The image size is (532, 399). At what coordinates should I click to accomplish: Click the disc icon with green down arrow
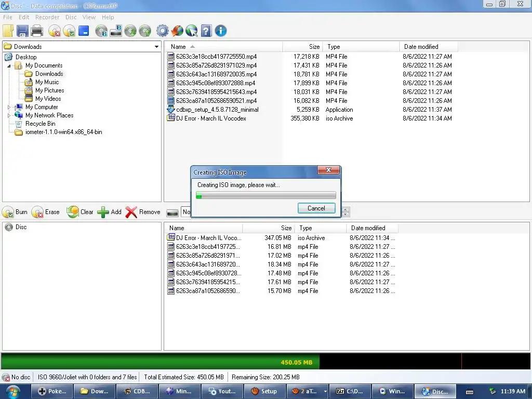[x=130, y=31]
